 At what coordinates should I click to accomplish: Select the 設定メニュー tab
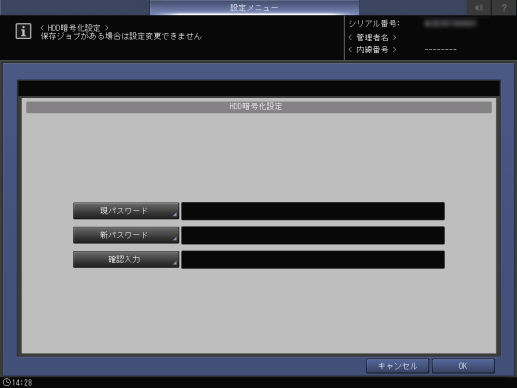point(254,7)
